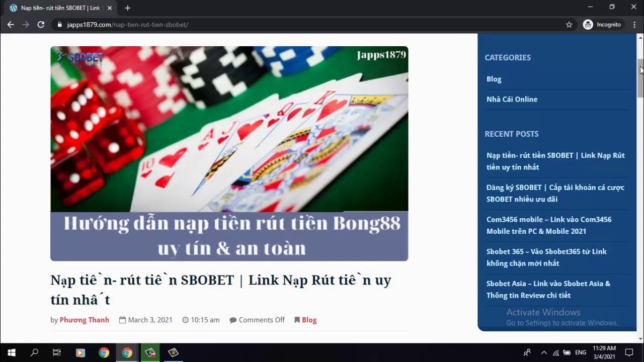Select the Nạp tiền- rút tiền SBOBET tab

[x=60, y=8]
